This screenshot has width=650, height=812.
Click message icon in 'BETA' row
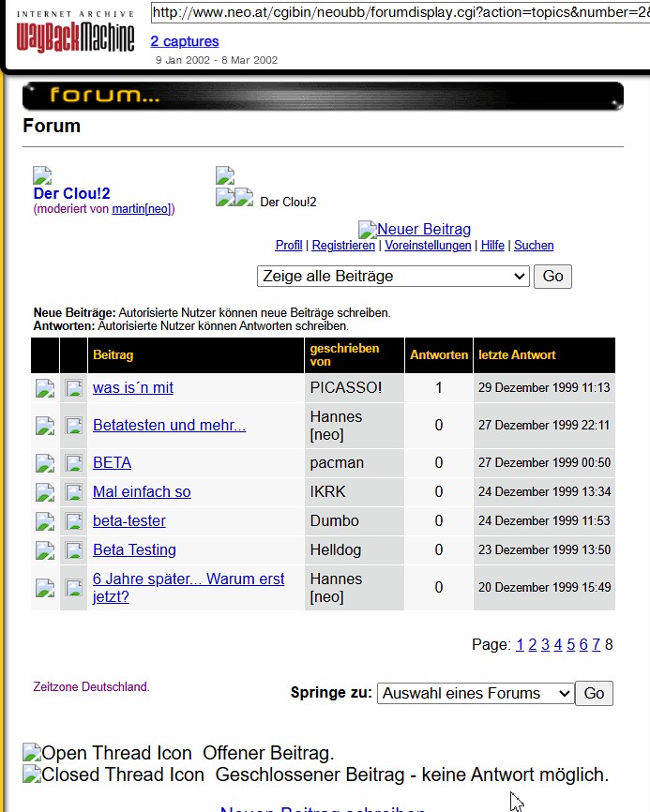73,462
